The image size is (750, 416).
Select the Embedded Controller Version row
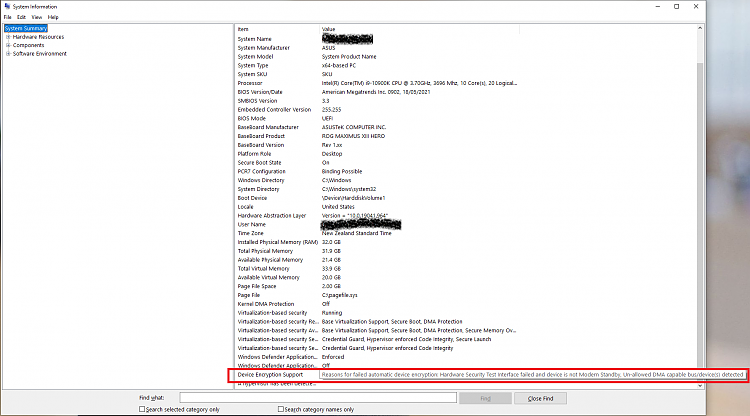pos(377,109)
